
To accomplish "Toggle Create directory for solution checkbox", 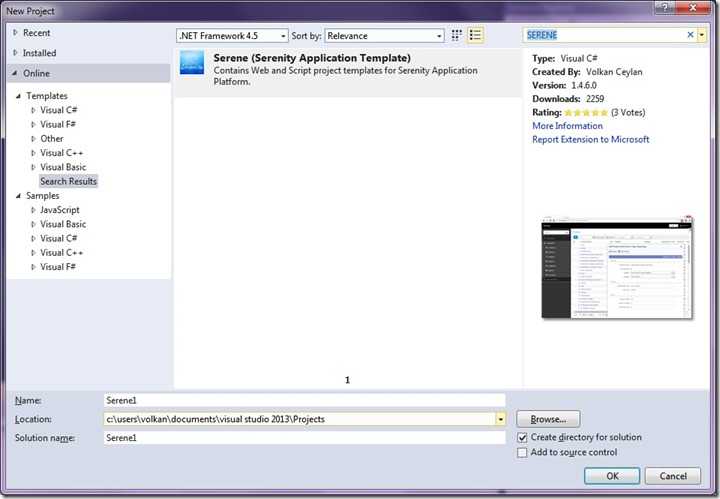I will coord(522,437).
